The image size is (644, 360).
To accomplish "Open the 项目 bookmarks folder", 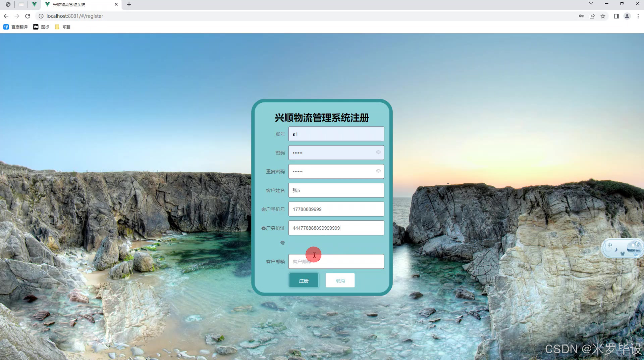I will tap(63, 27).
